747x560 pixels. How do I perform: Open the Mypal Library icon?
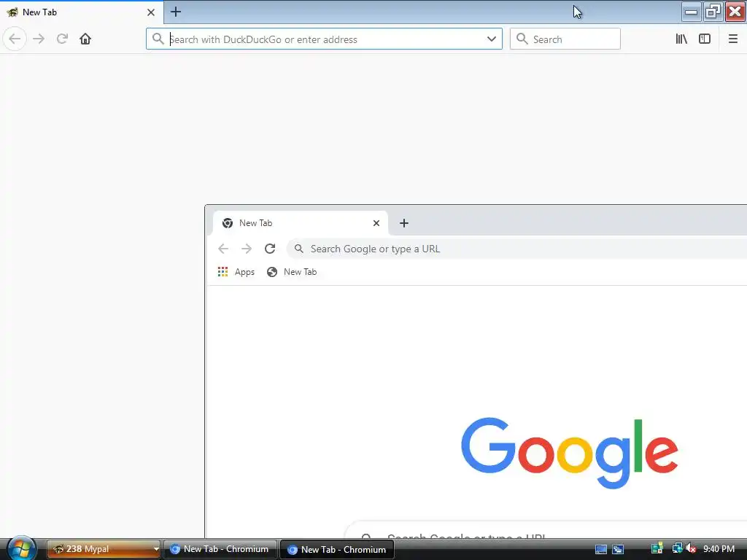[681, 39]
